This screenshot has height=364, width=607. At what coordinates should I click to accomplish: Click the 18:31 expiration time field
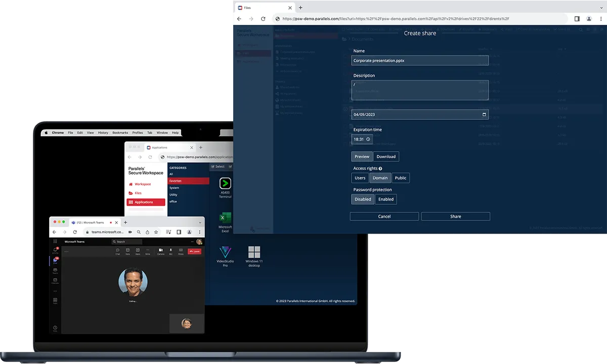(x=362, y=139)
